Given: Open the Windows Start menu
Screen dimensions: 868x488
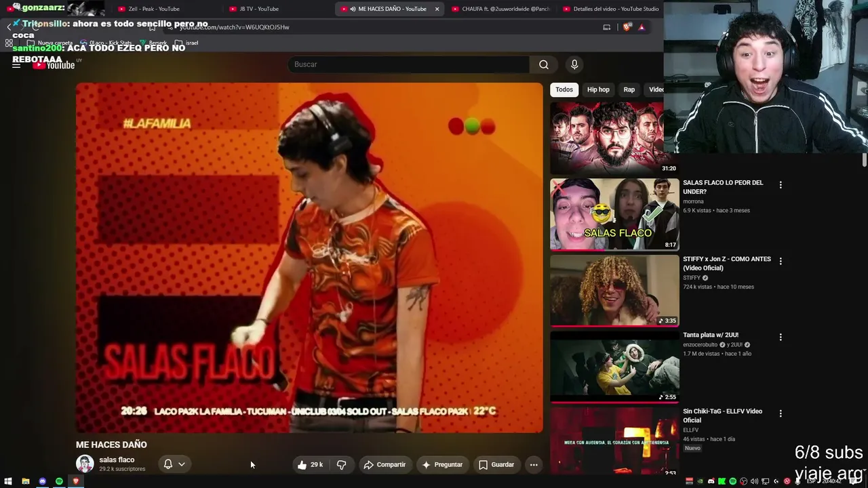Looking at the screenshot, I should pyautogui.click(x=8, y=481).
